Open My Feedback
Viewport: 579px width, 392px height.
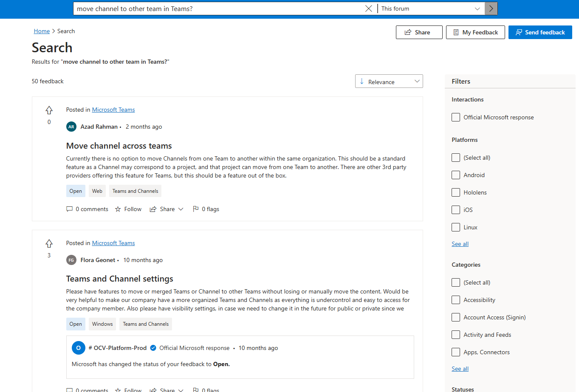[475, 32]
